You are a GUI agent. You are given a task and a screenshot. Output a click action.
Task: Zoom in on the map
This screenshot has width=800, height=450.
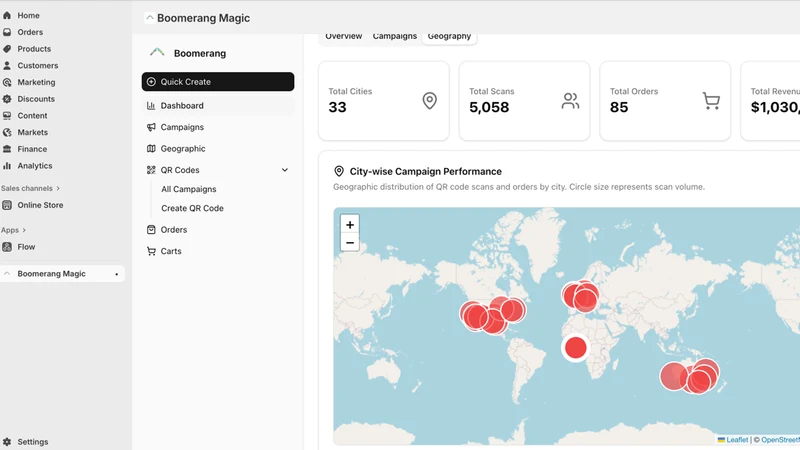[350, 224]
